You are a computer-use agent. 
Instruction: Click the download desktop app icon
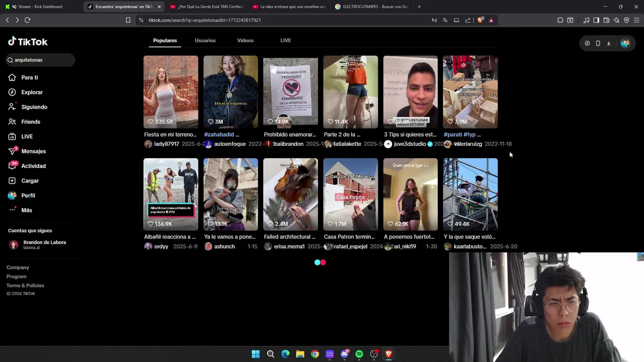(x=608, y=43)
